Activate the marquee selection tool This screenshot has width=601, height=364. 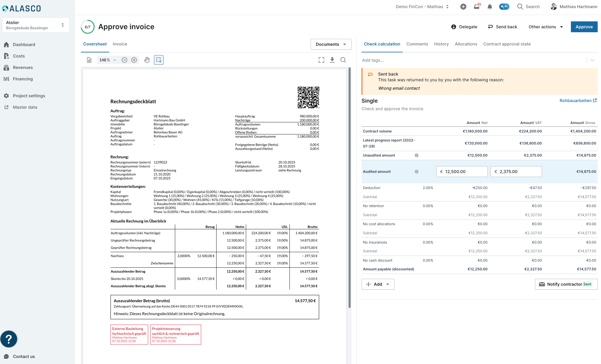[x=159, y=60]
